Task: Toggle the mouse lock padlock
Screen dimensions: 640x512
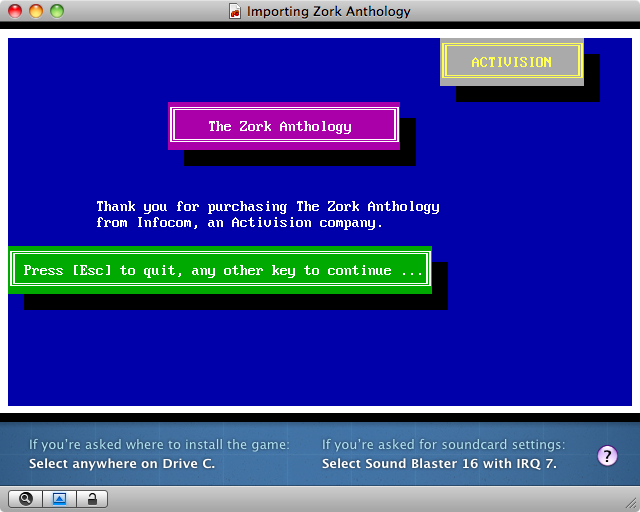Action: [x=92, y=499]
